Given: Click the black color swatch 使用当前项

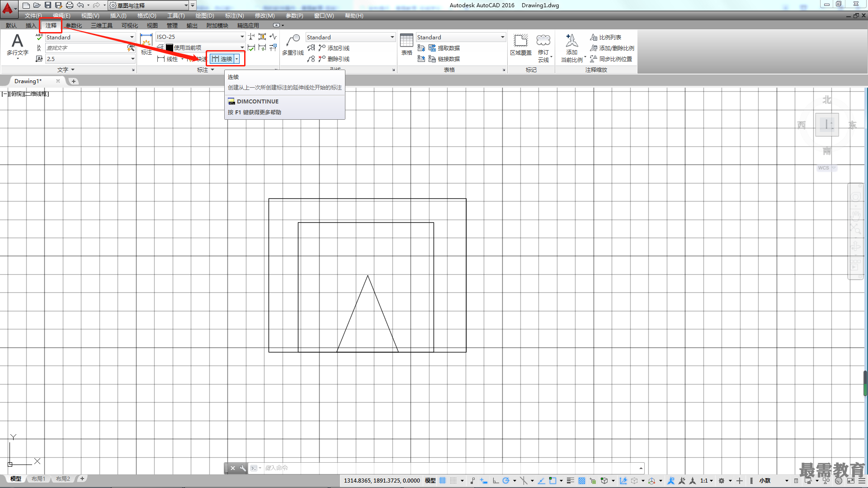Looking at the screenshot, I should [x=170, y=48].
